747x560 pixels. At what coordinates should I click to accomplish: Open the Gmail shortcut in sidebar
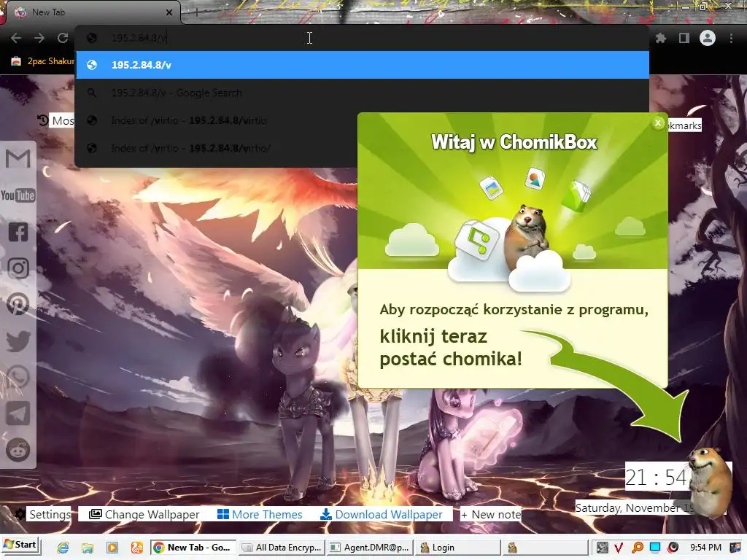coord(18,158)
